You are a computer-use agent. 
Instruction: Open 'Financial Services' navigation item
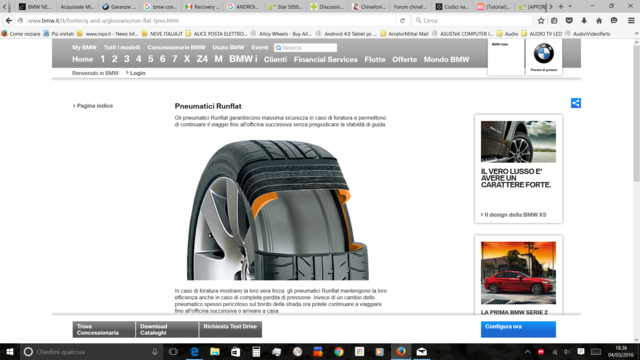(x=325, y=59)
